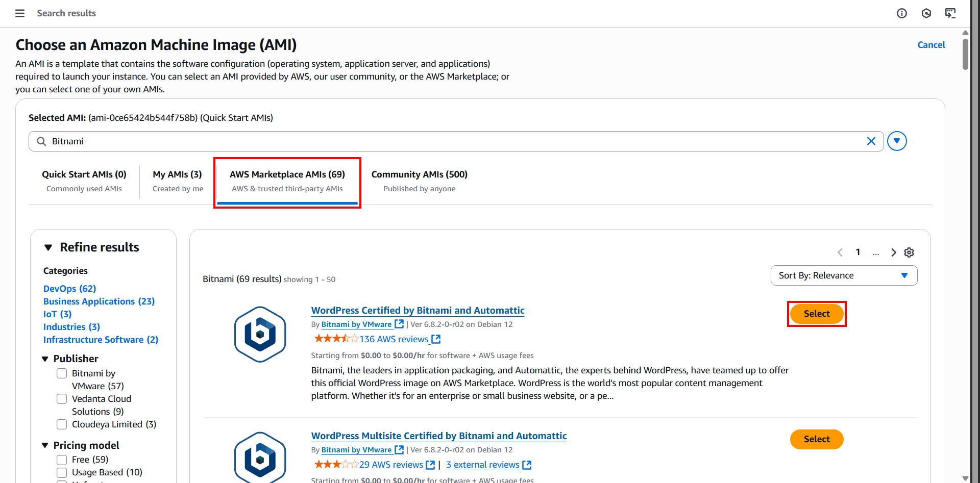Clear the Bitnami search with X icon
Image resolution: width=980 pixels, height=483 pixels.
point(871,141)
